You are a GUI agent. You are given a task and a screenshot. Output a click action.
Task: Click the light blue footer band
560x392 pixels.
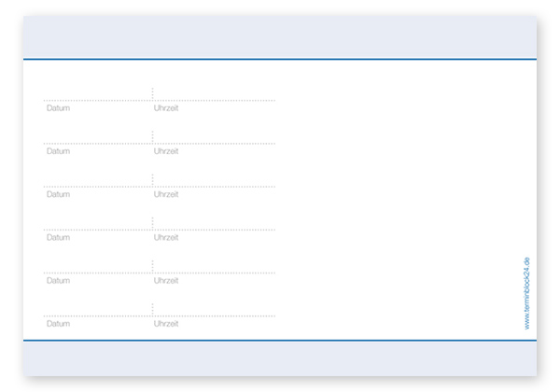(280, 358)
